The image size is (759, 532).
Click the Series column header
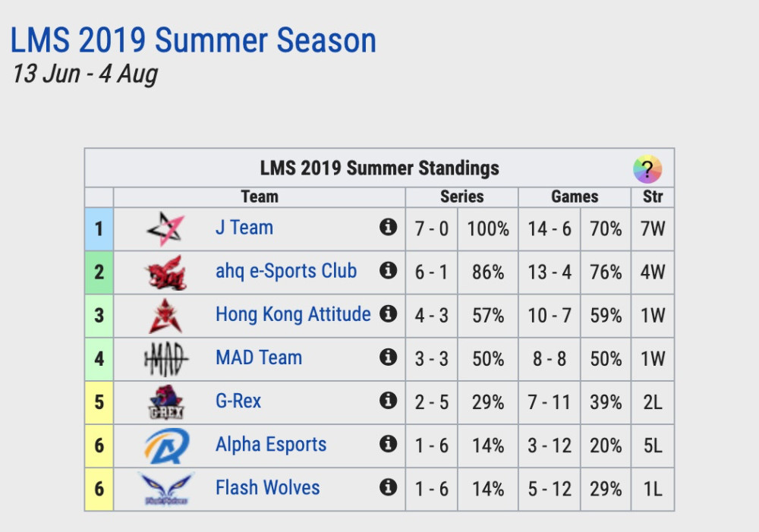(x=461, y=196)
